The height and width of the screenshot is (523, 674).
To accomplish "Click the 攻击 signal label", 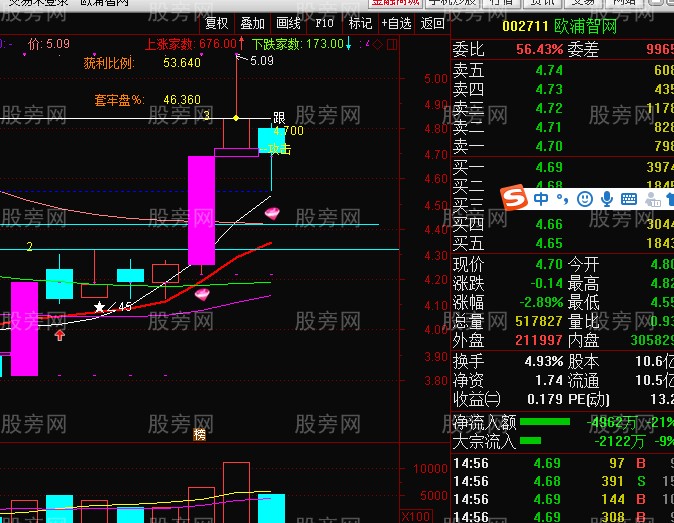I will click(x=279, y=149).
